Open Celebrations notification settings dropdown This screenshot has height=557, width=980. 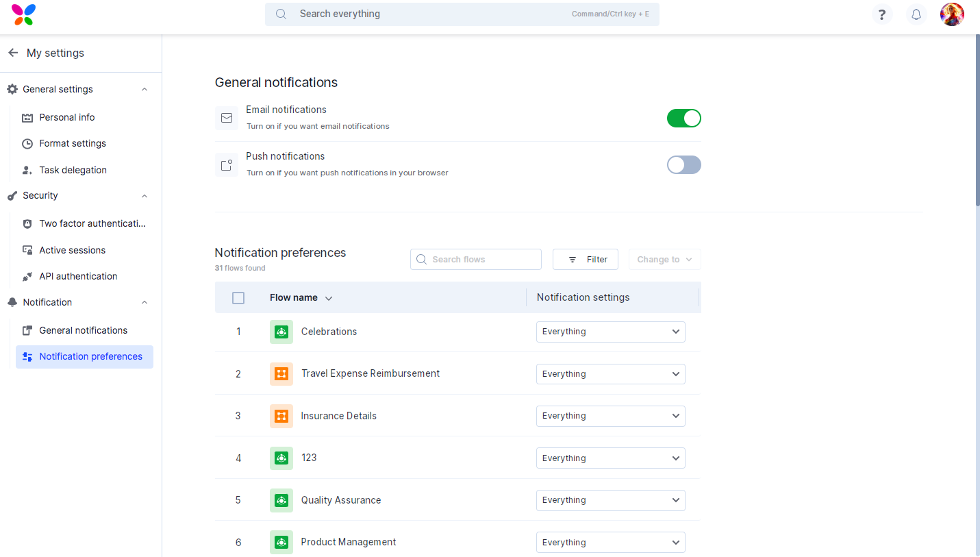(x=611, y=332)
